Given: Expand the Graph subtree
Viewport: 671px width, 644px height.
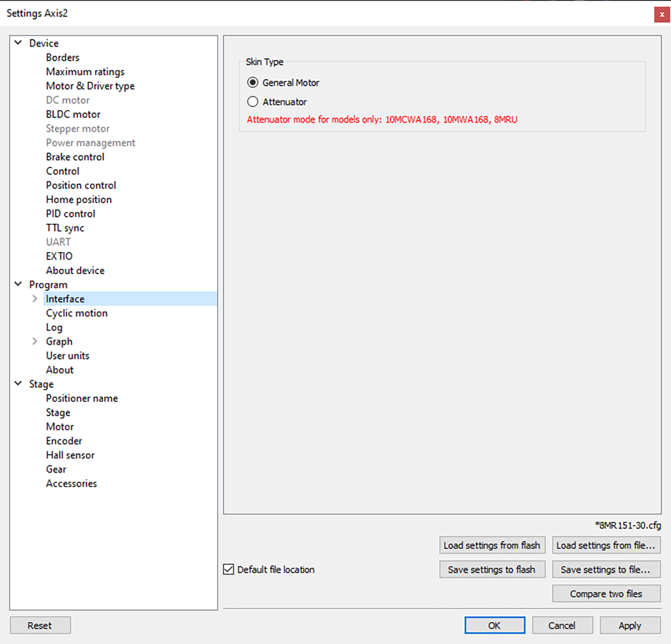Looking at the screenshot, I should pos(35,342).
